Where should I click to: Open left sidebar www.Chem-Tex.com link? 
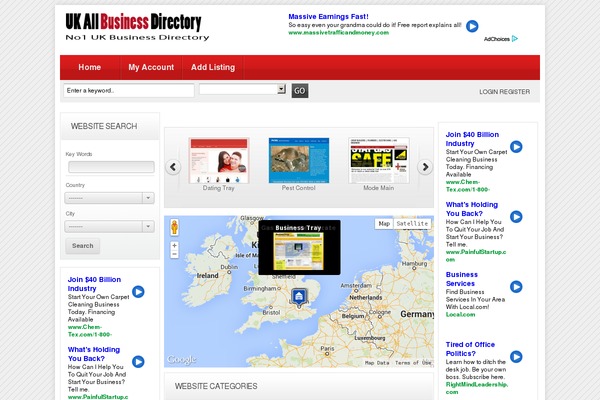point(90,331)
